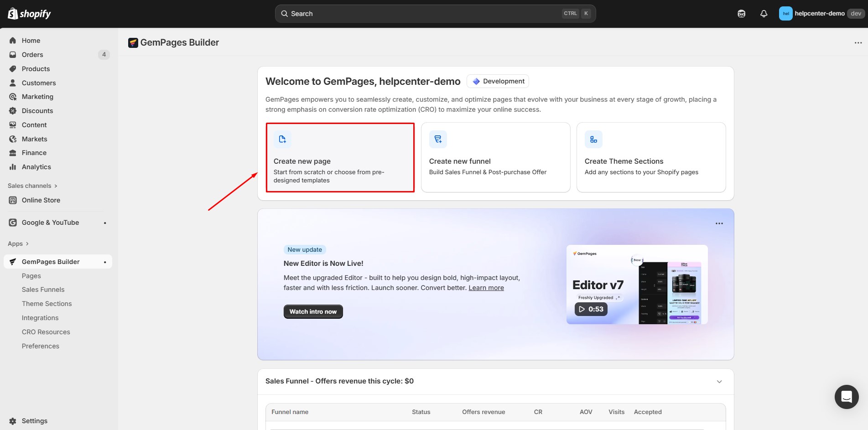The width and height of the screenshot is (868, 430).
Task: Click inside the Search field
Action: click(433, 13)
